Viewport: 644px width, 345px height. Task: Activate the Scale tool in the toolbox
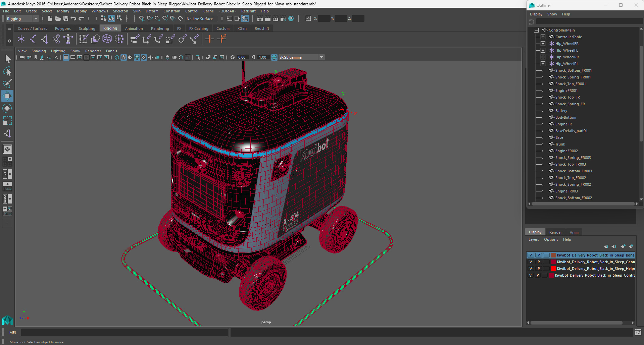[x=7, y=121]
